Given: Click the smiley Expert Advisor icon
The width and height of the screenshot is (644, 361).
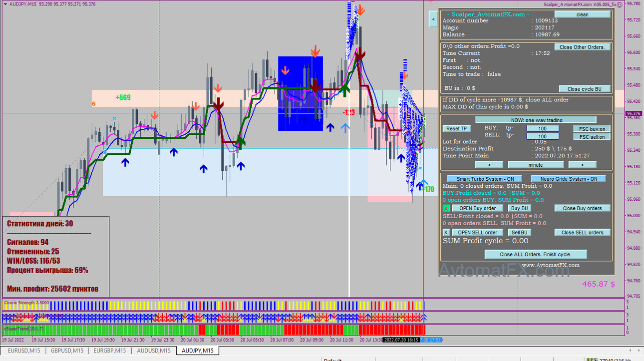Looking at the screenshot, I should (620, 4).
